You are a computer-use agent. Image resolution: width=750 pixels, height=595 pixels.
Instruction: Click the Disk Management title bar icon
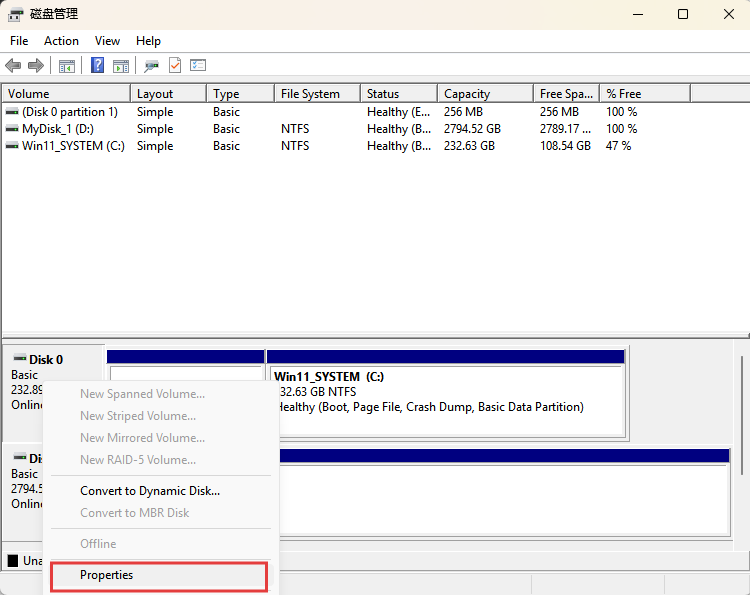pos(15,14)
